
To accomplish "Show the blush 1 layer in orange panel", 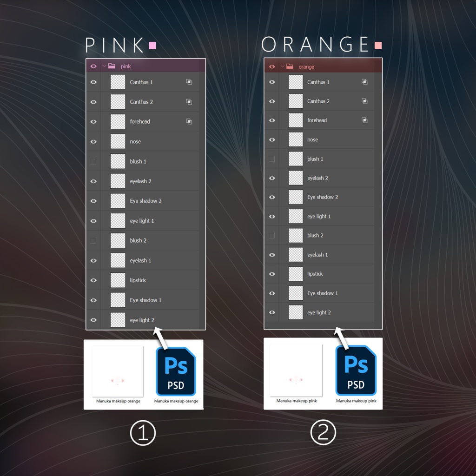I will tap(272, 159).
